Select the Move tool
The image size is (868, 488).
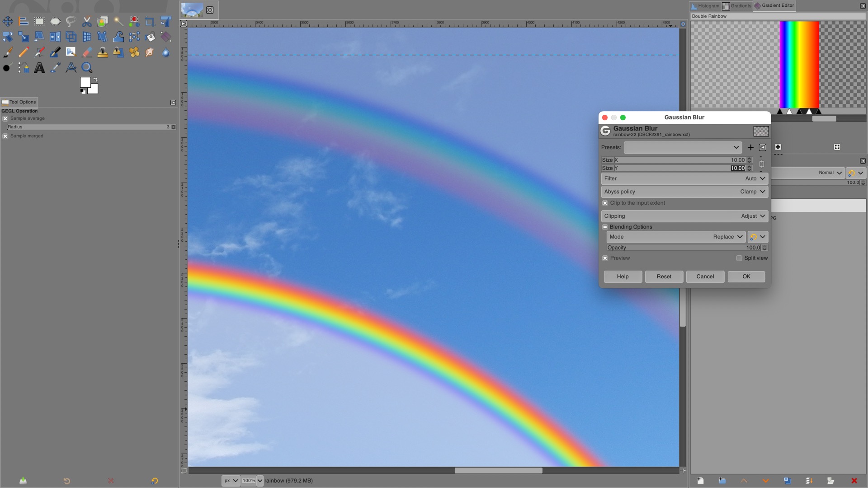[8, 21]
